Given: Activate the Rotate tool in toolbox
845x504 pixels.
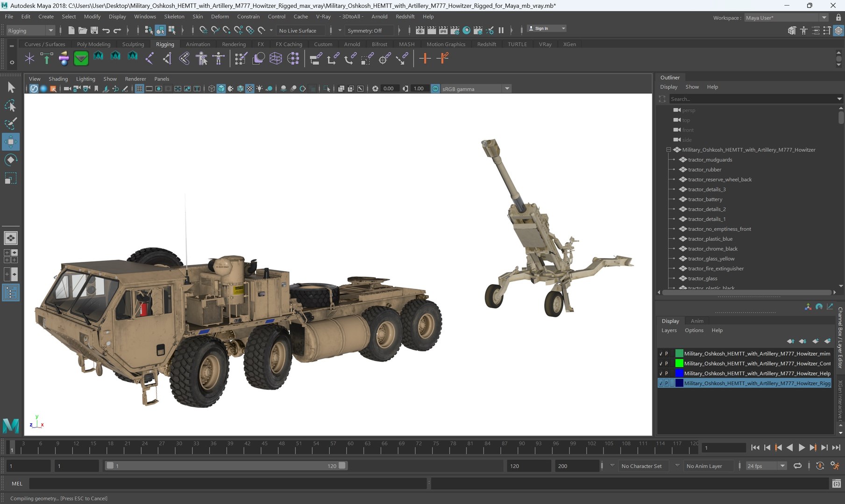Looking at the screenshot, I should pos(11,160).
